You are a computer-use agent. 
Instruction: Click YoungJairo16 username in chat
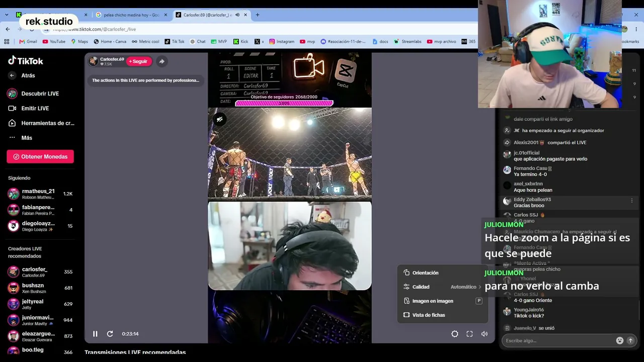click(529, 310)
